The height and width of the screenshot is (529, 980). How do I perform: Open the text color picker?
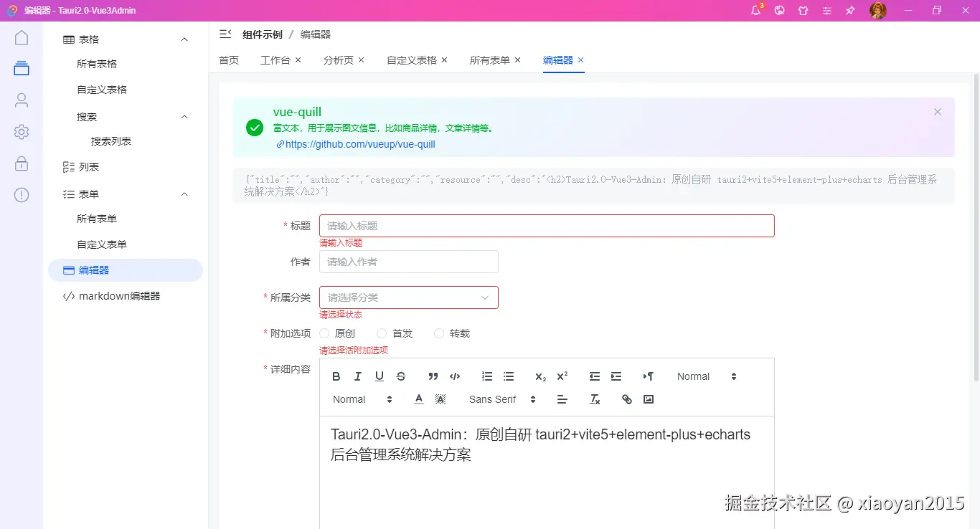coord(418,399)
